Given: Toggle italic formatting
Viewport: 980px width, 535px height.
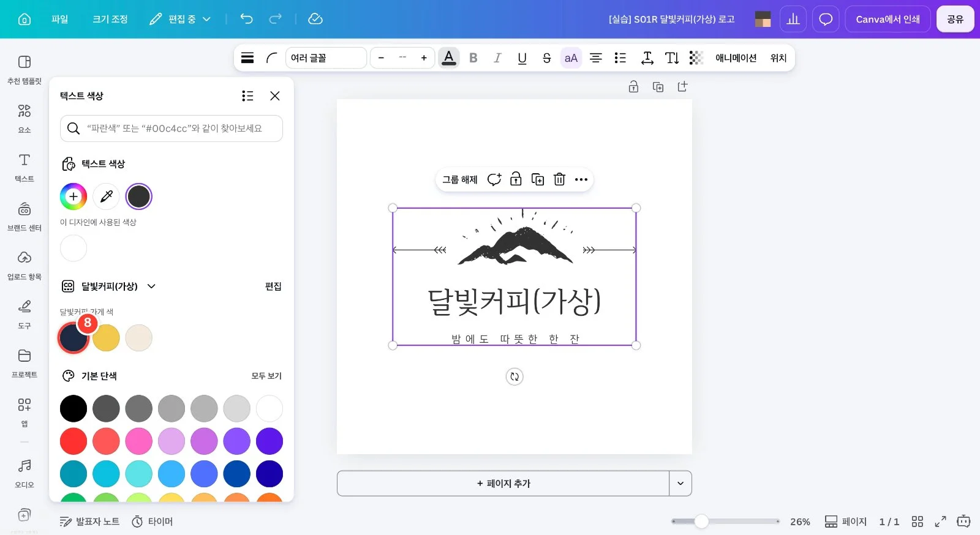Looking at the screenshot, I should (x=497, y=58).
